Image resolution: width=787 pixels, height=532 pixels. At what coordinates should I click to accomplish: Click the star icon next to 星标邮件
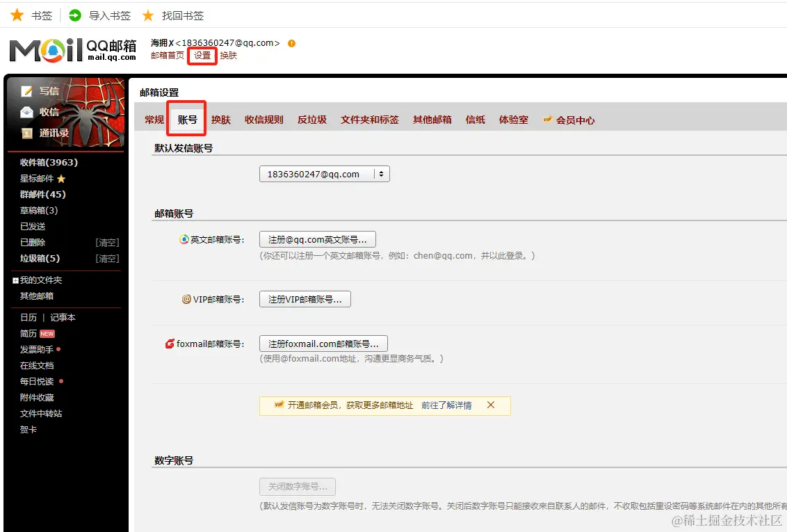coord(60,178)
